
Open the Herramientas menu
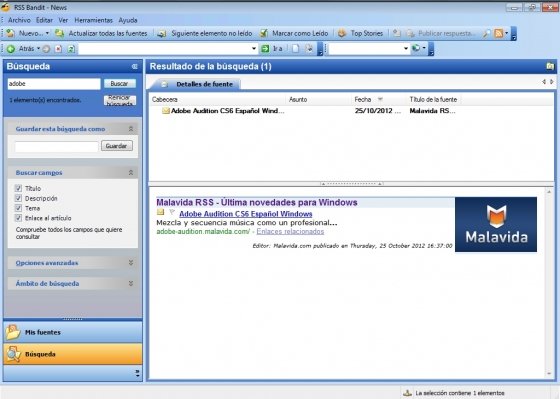tap(93, 20)
